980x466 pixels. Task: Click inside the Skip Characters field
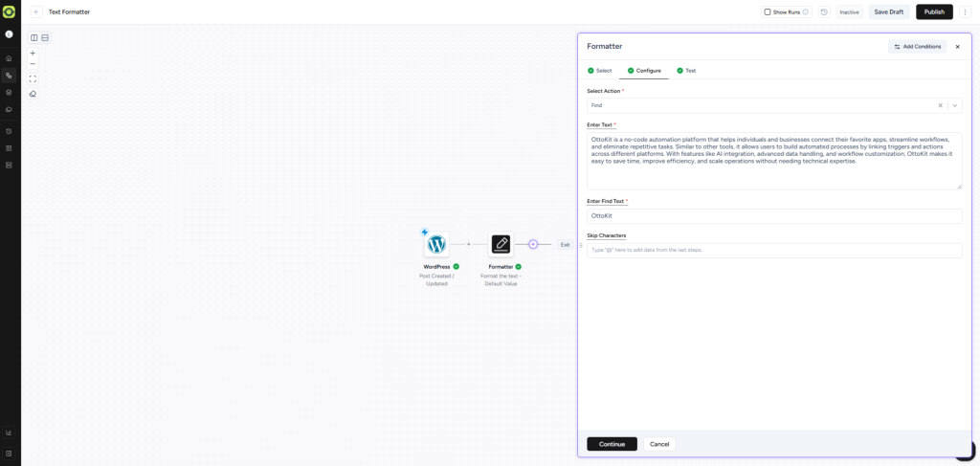coord(773,250)
